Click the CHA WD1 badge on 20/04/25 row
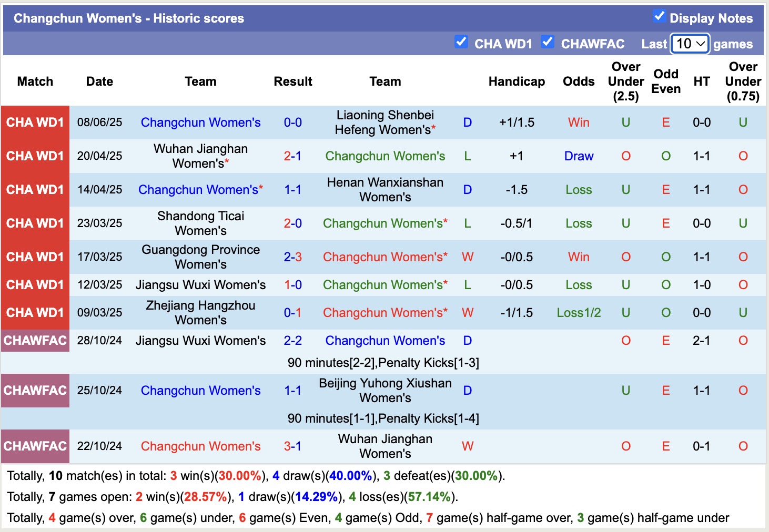 pyautogui.click(x=35, y=156)
